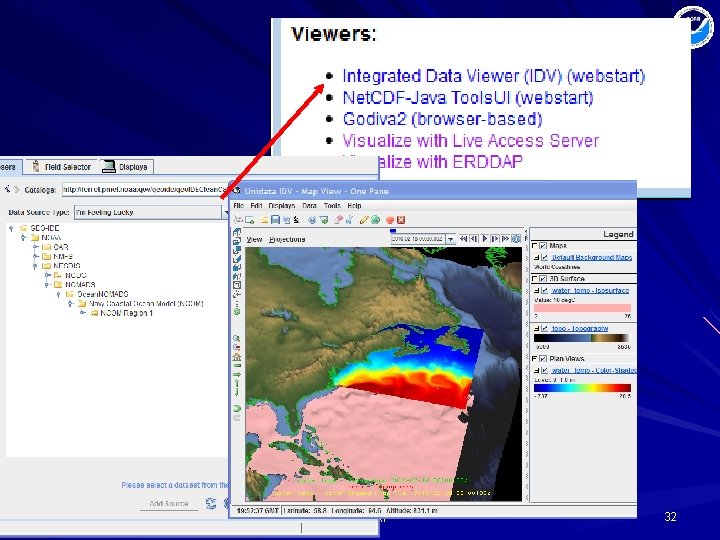Click the monitor with green check icon in IDV toolbar
This screenshot has width=720, height=540.
324,220
